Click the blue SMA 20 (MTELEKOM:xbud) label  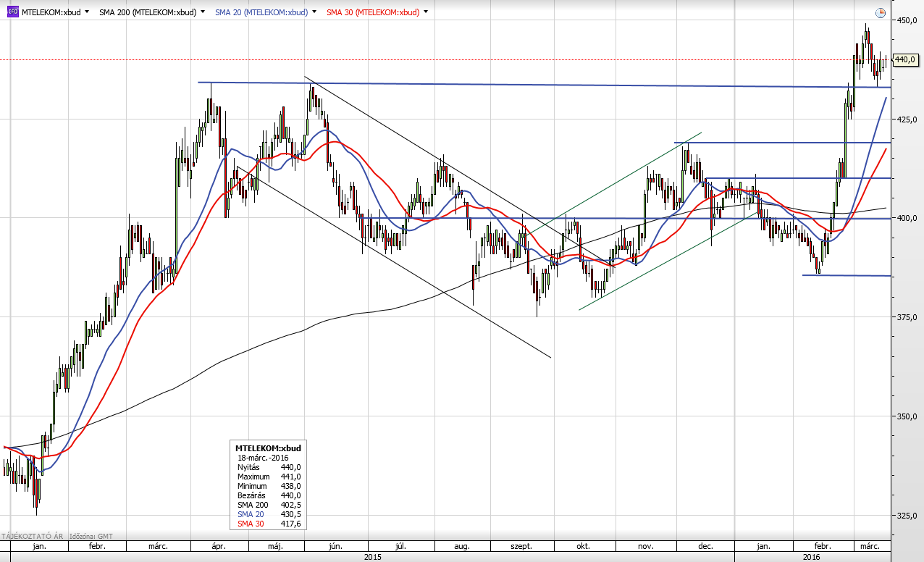click(x=261, y=12)
